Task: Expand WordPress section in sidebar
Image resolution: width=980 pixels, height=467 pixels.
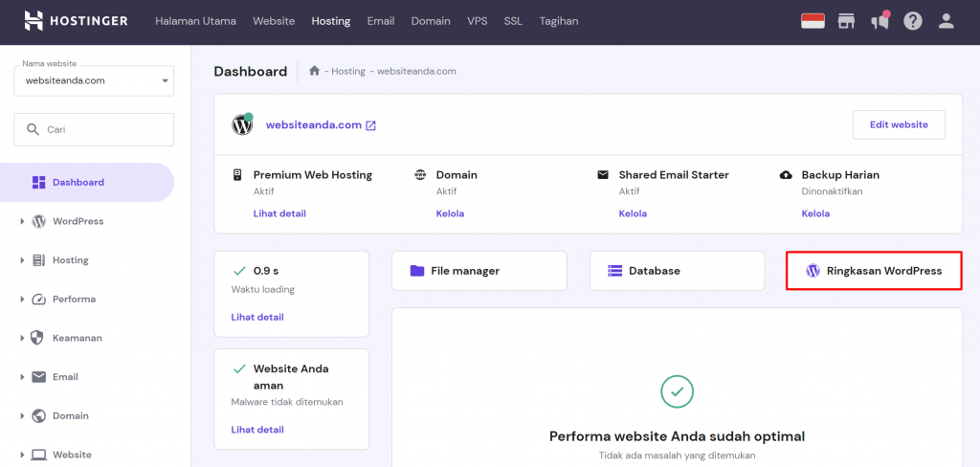Action: point(78,221)
